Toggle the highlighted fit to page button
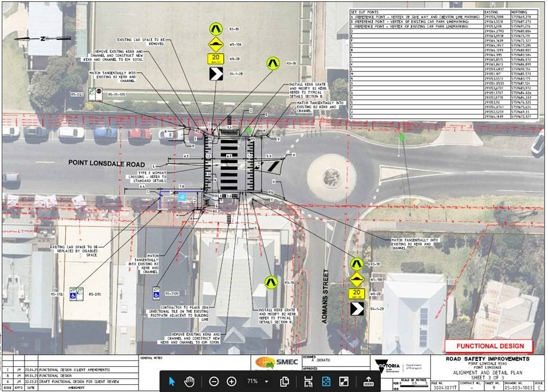The image size is (548, 392). pyautogui.click(x=326, y=381)
